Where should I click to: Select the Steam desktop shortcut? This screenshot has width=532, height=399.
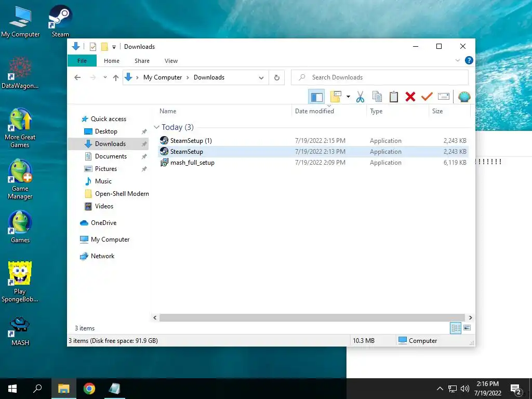pos(60,21)
